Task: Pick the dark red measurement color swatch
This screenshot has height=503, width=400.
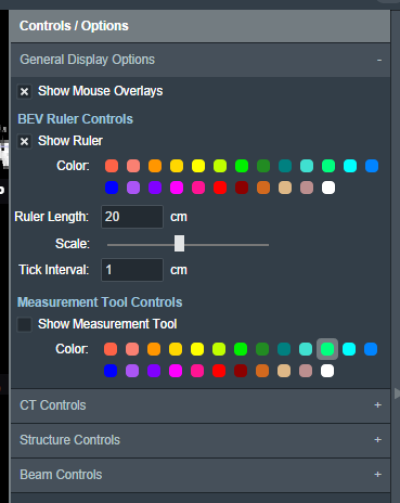Action: (241, 371)
